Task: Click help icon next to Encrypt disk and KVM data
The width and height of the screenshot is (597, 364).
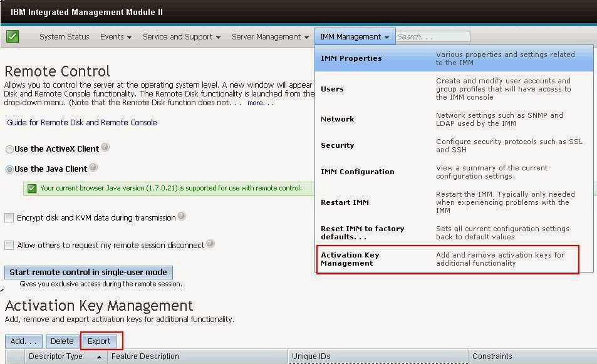Action: coord(182,216)
